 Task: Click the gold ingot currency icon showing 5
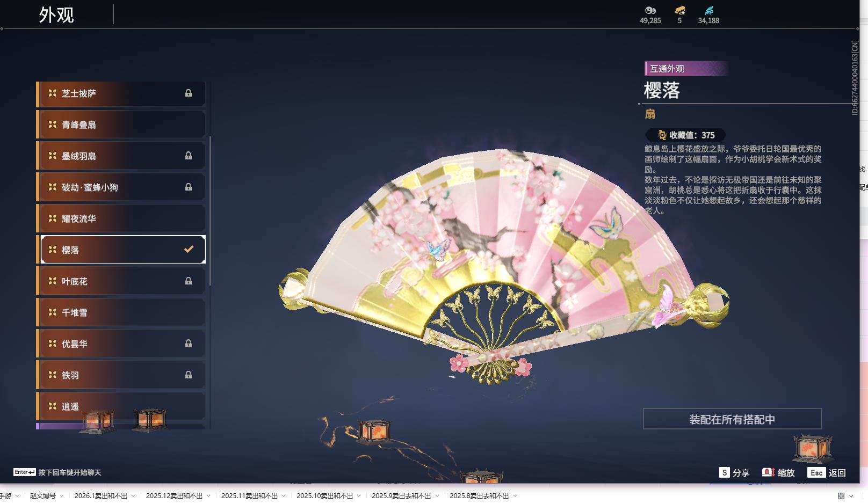[x=679, y=11]
